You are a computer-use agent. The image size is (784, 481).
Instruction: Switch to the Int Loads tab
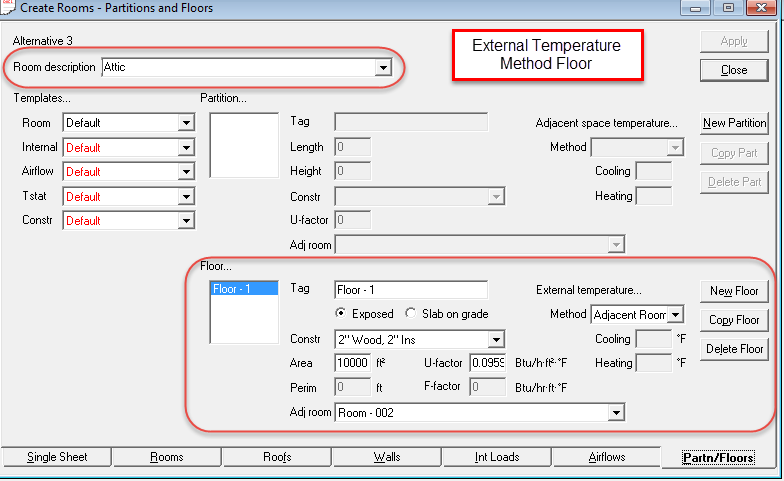pos(496,457)
